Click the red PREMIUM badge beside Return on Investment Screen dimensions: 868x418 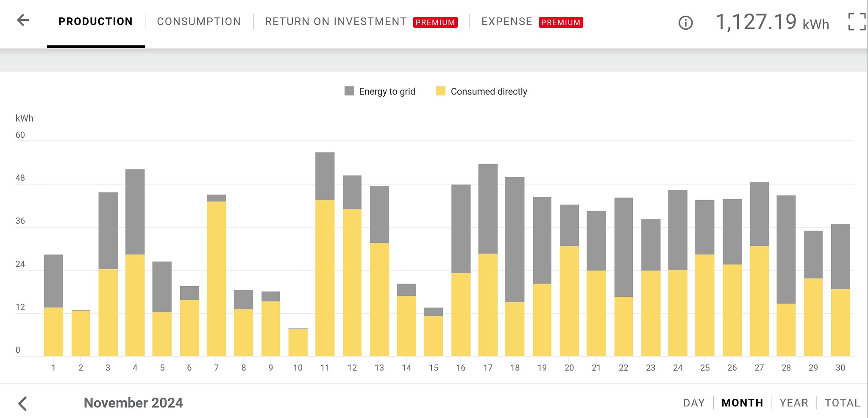coord(435,22)
